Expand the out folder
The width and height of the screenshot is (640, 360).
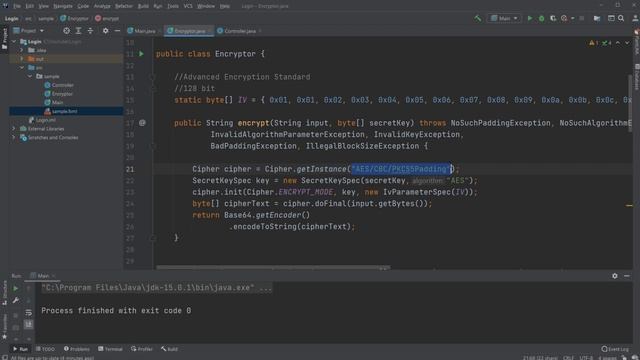pyautogui.click(x=22, y=59)
